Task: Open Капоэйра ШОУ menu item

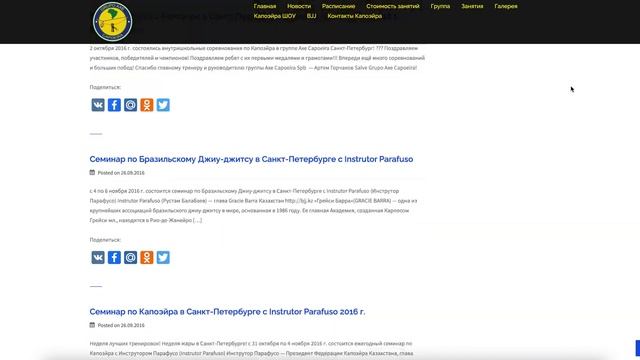Action: click(x=275, y=16)
